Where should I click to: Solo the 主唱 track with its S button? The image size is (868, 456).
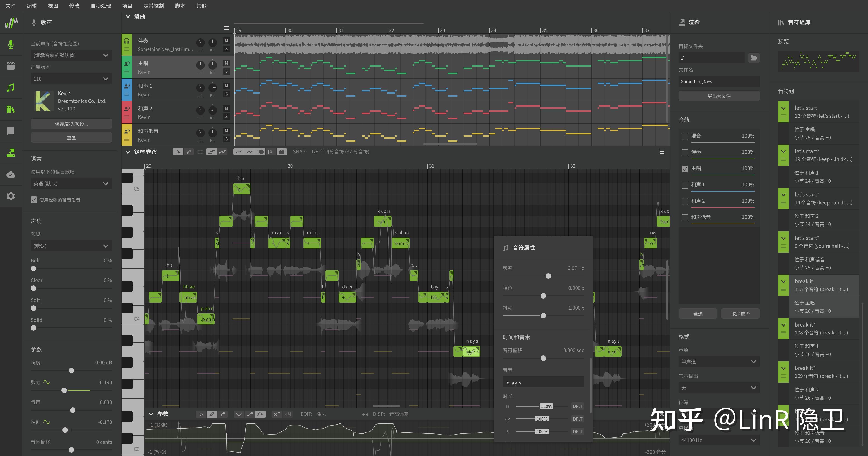point(226,71)
